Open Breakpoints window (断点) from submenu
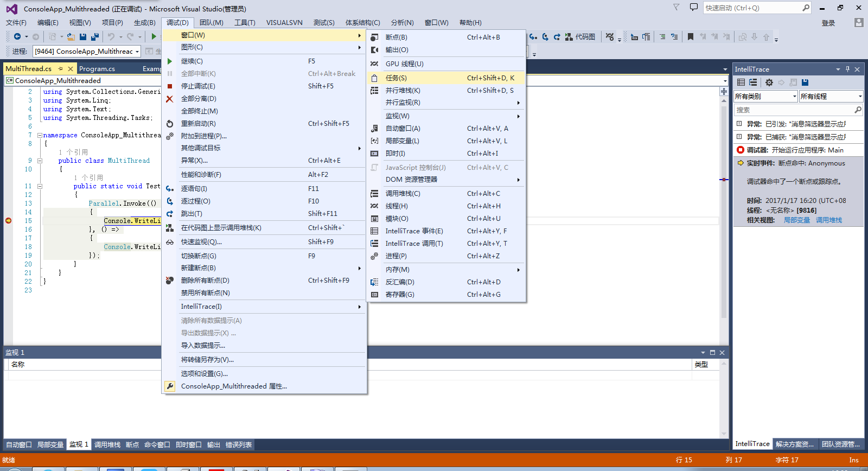This screenshot has height=471, width=868. click(446, 37)
